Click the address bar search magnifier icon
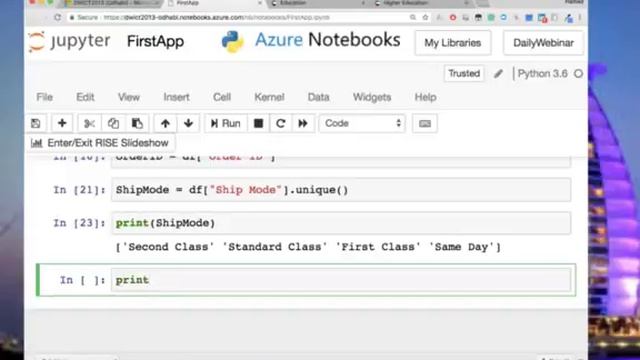The width and height of the screenshot is (640, 360). pos(413,18)
